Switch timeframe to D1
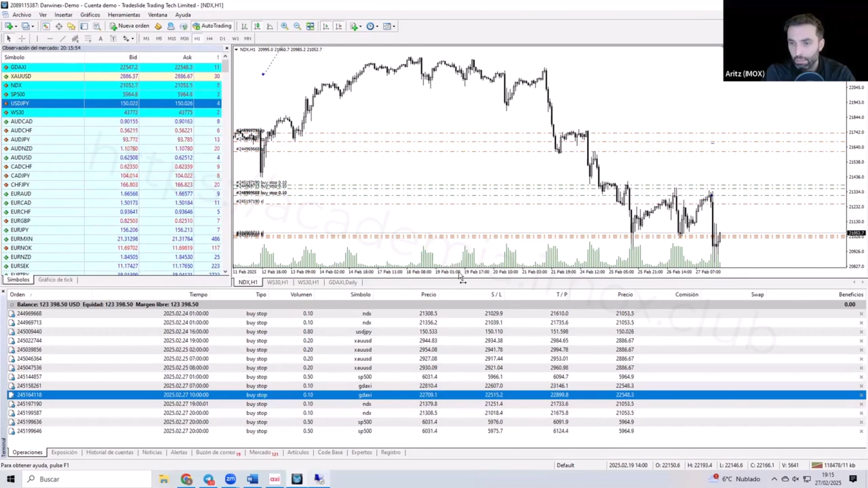Image resolution: width=868 pixels, height=488 pixels. 222,38
